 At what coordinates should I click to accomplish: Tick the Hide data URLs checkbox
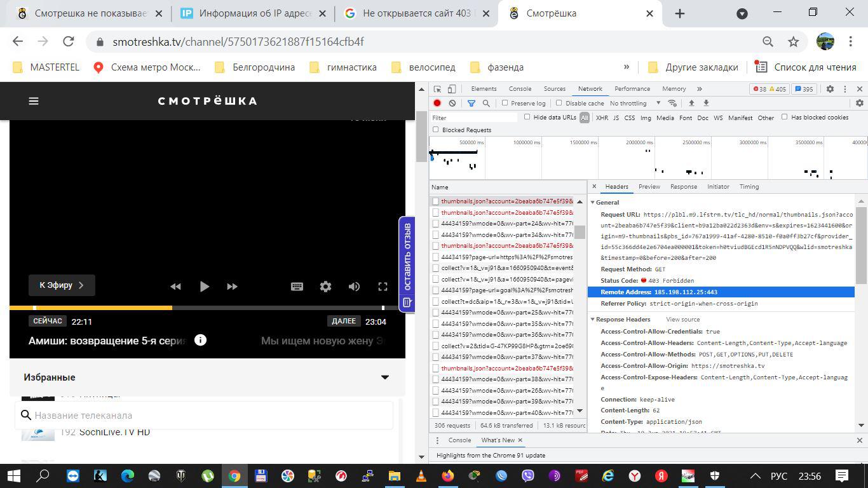click(527, 117)
